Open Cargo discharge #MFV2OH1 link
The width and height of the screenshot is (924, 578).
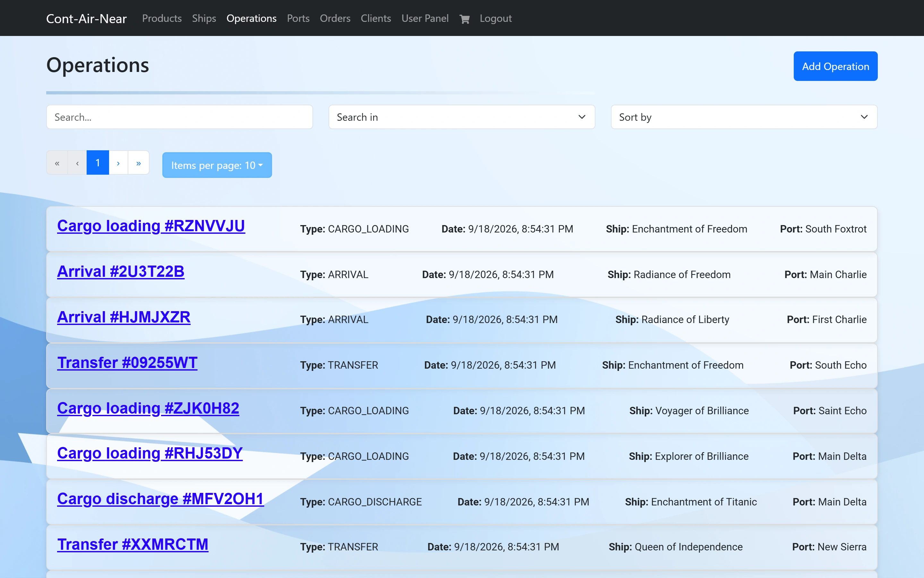pos(160,499)
